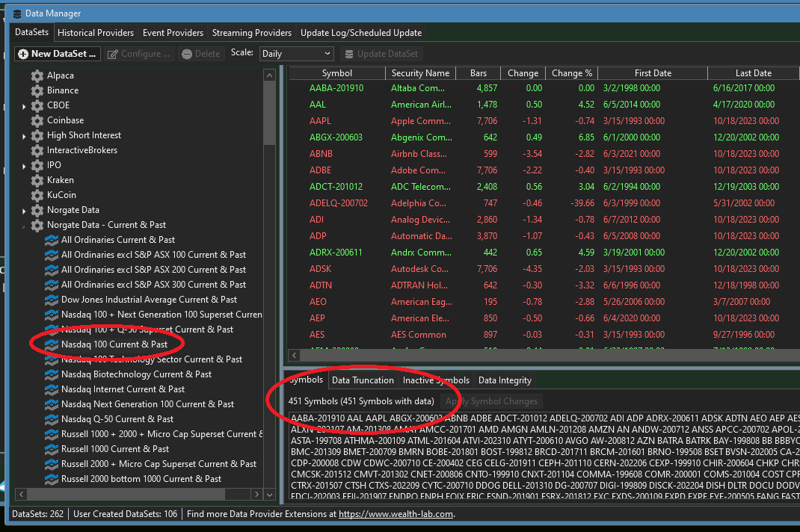Viewport: 800px width, 532px height.
Task: Click the Russell 1000 Current & Past icon
Action: 52,449
